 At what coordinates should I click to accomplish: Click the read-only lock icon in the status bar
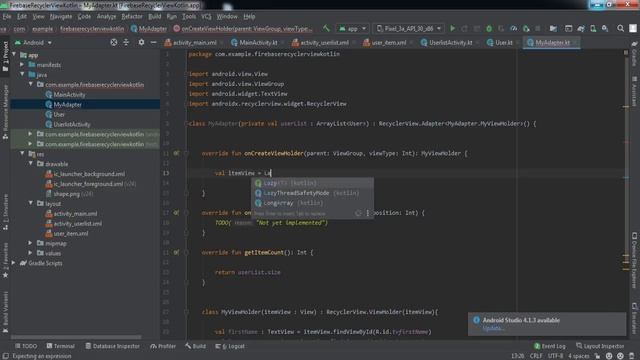click(x=597, y=356)
